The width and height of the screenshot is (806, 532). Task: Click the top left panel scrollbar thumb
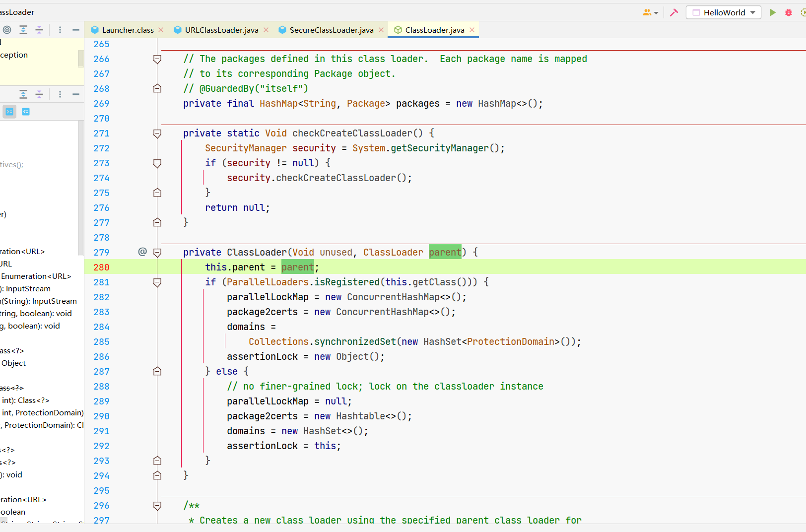(x=80, y=59)
